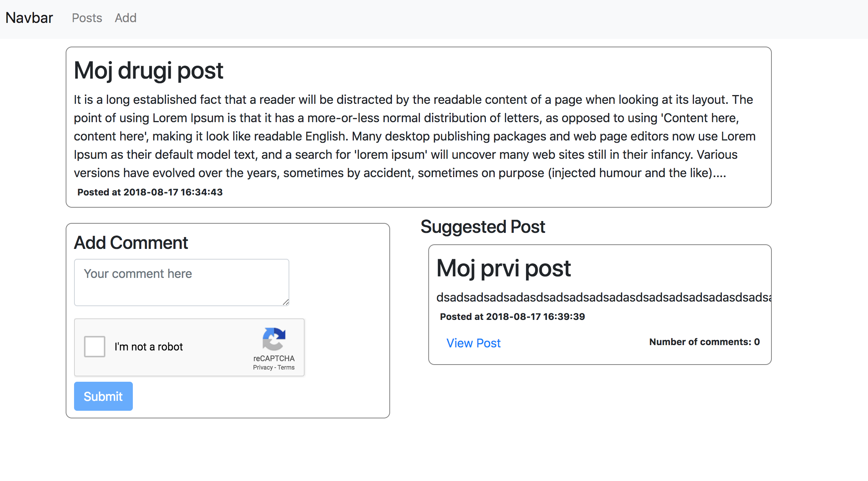Click the reCAPTCHA Privacy link
This screenshot has width=868, height=481.
pyautogui.click(x=263, y=367)
